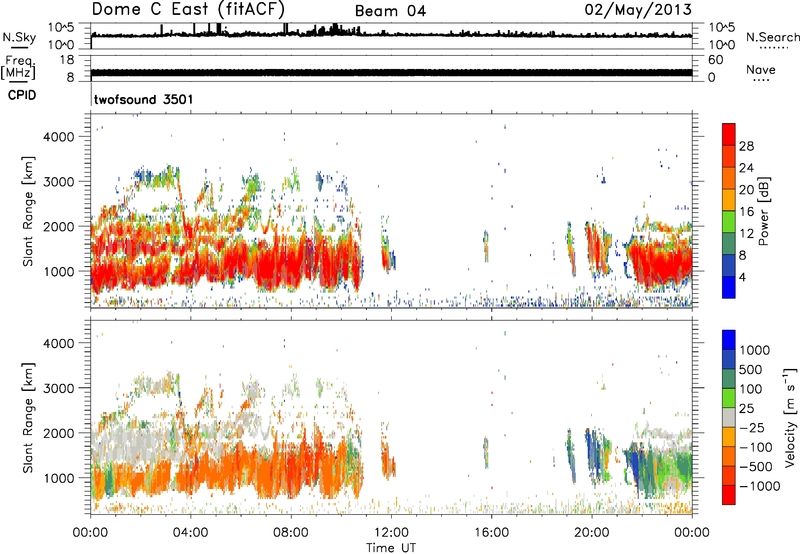The height and width of the screenshot is (554, 800).
Task: Click the "N.Sky" legend label
Action: [x=19, y=37]
